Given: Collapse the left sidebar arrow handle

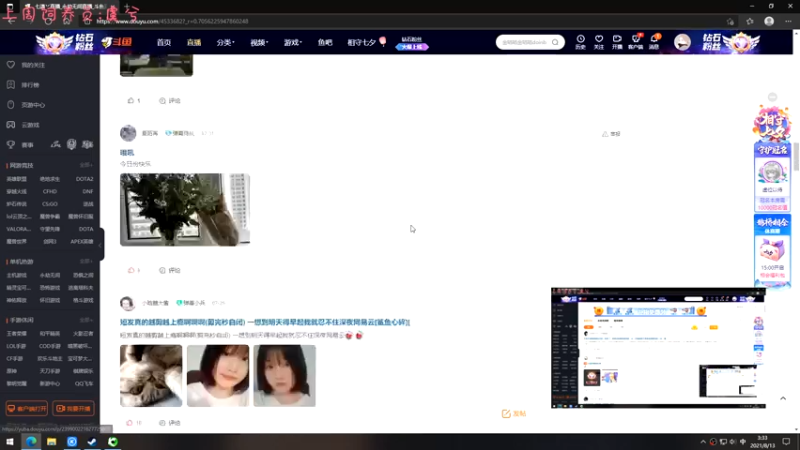Looking at the screenshot, I should click(x=101, y=244).
